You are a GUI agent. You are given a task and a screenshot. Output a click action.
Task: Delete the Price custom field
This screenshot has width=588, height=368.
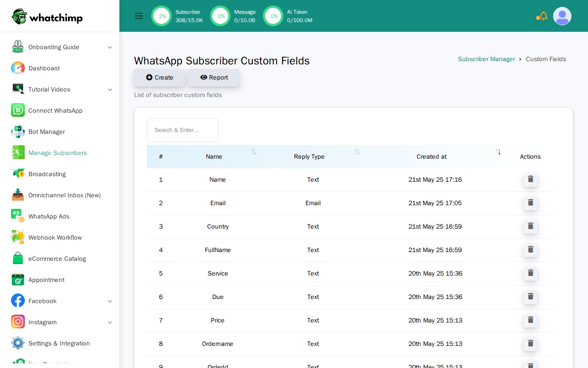531,320
